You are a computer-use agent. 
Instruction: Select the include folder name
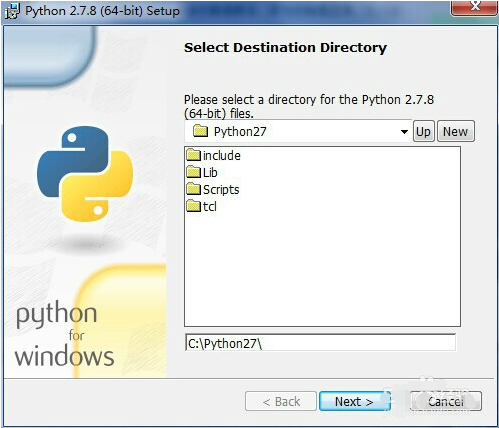(x=222, y=156)
